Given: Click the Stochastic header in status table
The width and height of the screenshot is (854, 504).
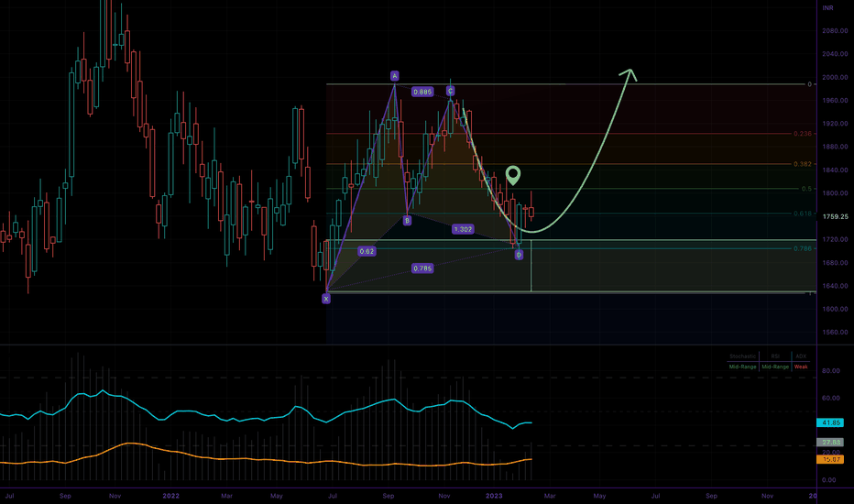Looking at the screenshot, I should pos(742,356).
